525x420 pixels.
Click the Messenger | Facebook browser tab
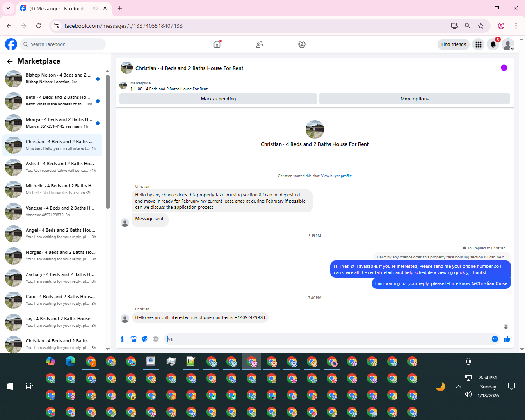pos(63,8)
